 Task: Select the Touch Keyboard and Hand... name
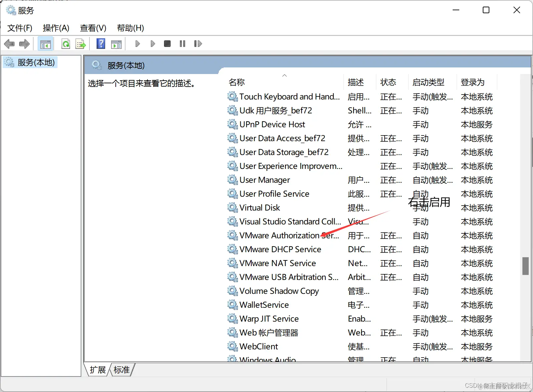click(290, 97)
